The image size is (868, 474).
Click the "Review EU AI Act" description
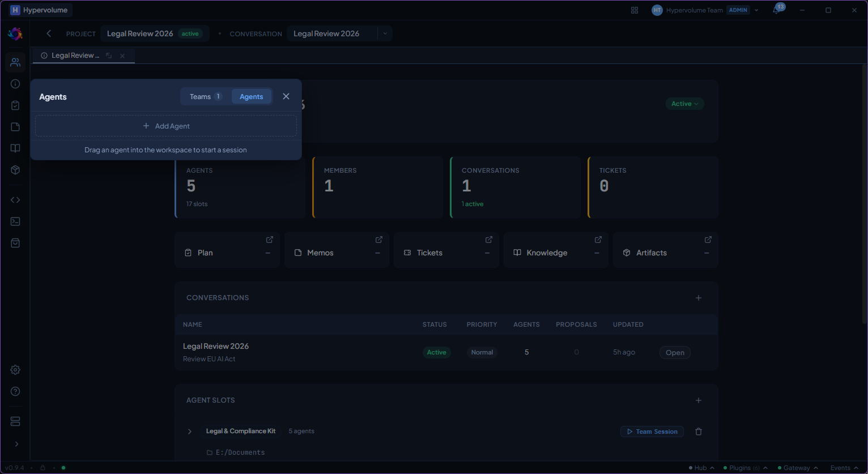209,359
